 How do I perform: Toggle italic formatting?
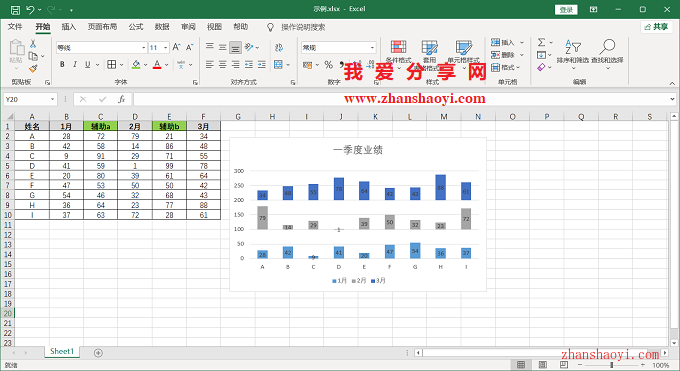pyautogui.click(x=75, y=65)
